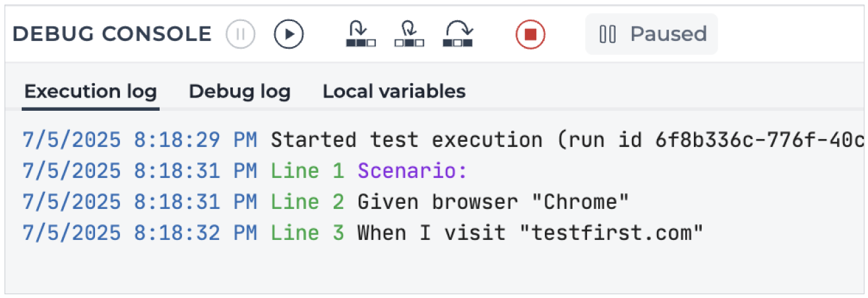Click the green 'Line 3' label
The image size is (868, 298).
pyautogui.click(x=307, y=233)
